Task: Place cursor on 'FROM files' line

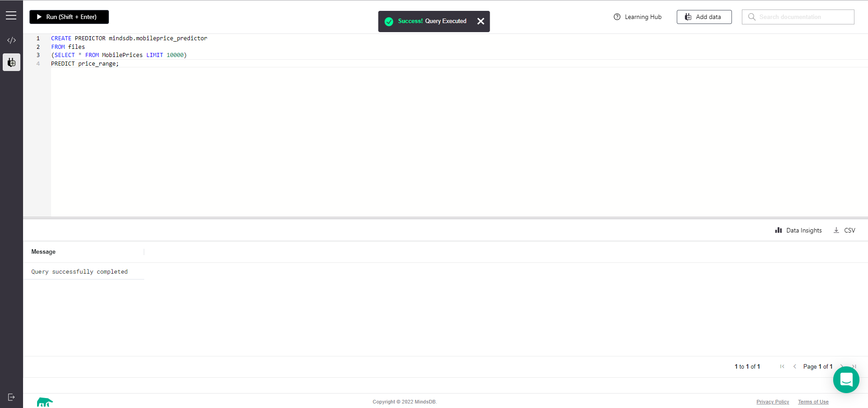Action: (x=68, y=47)
